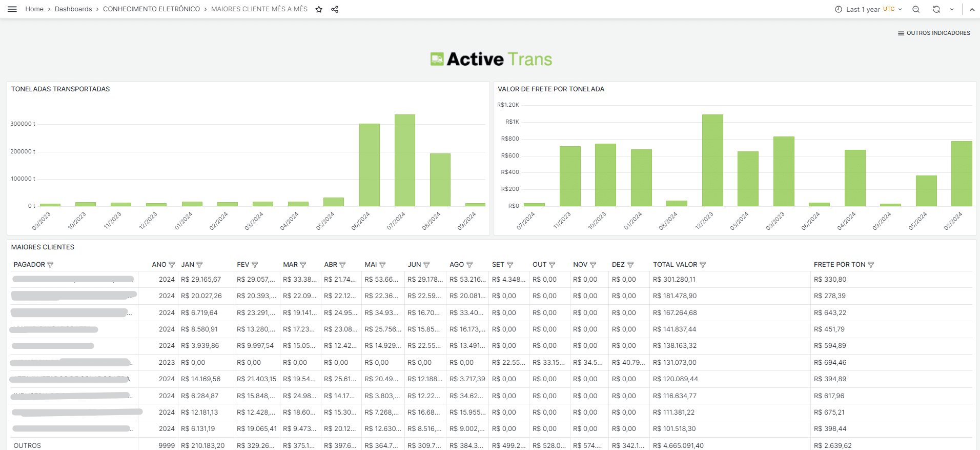The image size is (980, 450).
Task: Go to Home breadcrumb
Action: pos(34,9)
